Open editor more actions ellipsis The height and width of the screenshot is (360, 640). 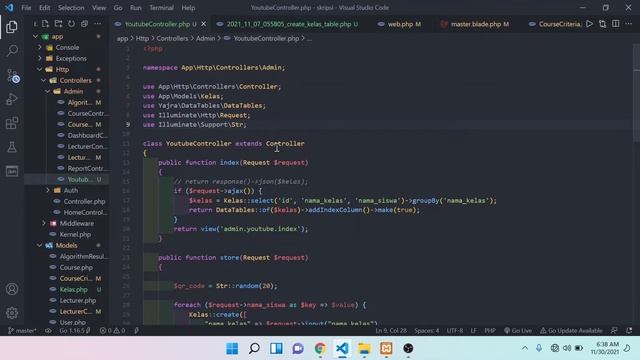point(629,24)
